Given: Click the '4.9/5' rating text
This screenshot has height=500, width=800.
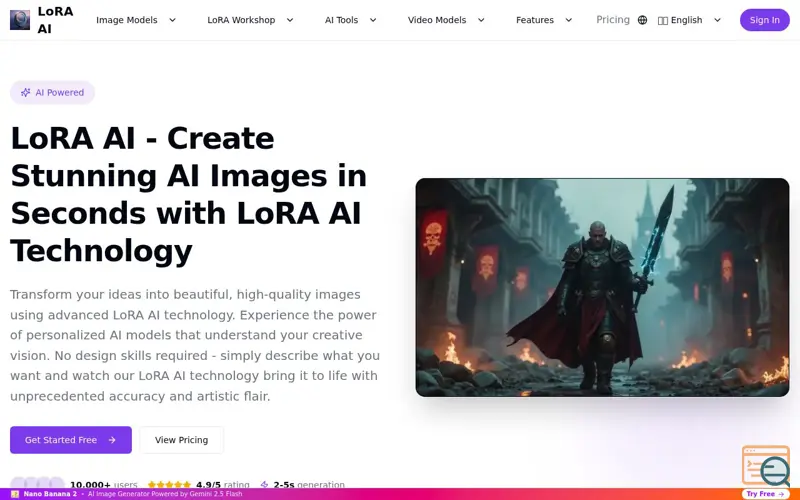Looking at the screenshot, I should click(x=208, y=484).
